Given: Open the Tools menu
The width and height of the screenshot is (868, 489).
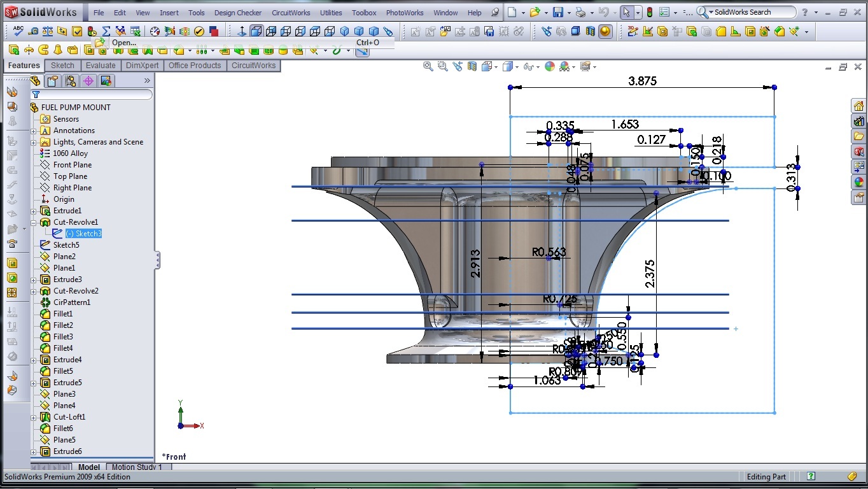Looking at the screenshot, I should (x=196, y=12).
